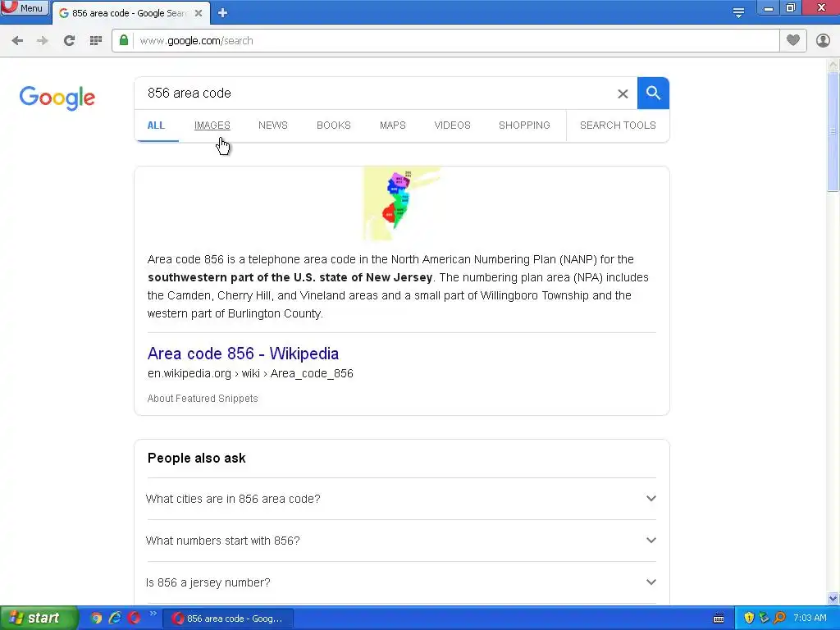The height and width of the screenshot is (630, 840).
Task: Launch Internet Explorer from quick launch
Action: coord(115,619)
